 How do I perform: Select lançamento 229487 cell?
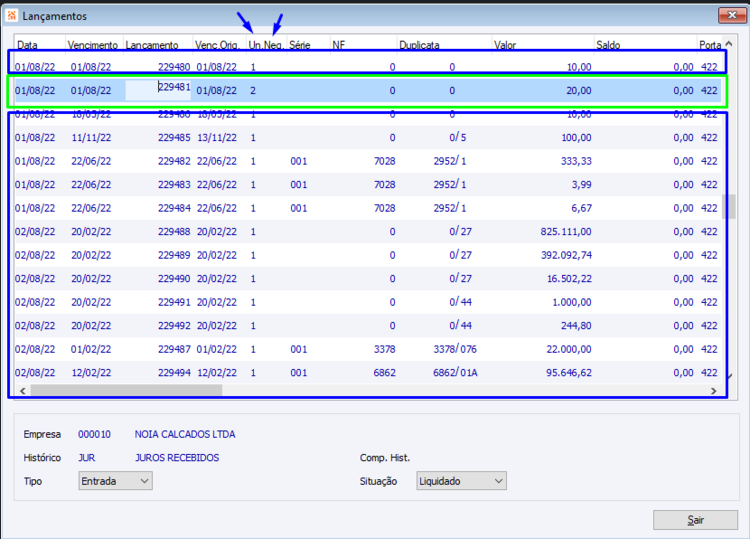click(x=174, y=349)
